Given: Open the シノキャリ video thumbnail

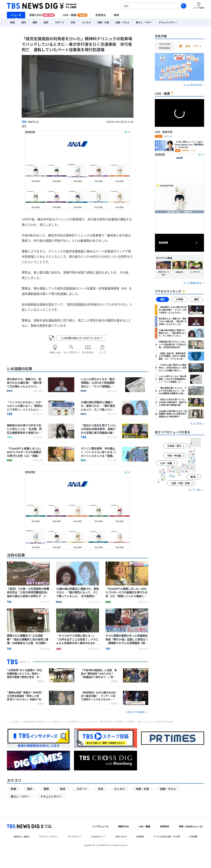Looking at the screenshot, I should click(195, 265).
